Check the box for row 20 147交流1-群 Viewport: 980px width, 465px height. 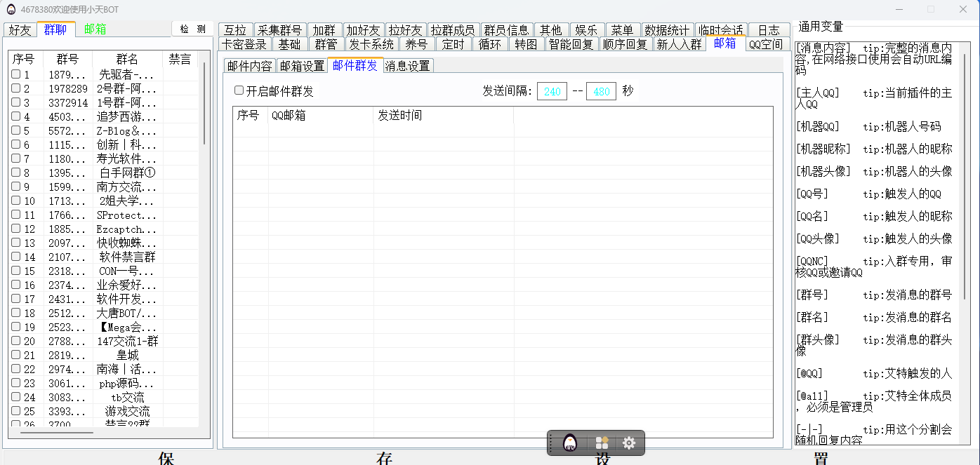click(15, 341)
